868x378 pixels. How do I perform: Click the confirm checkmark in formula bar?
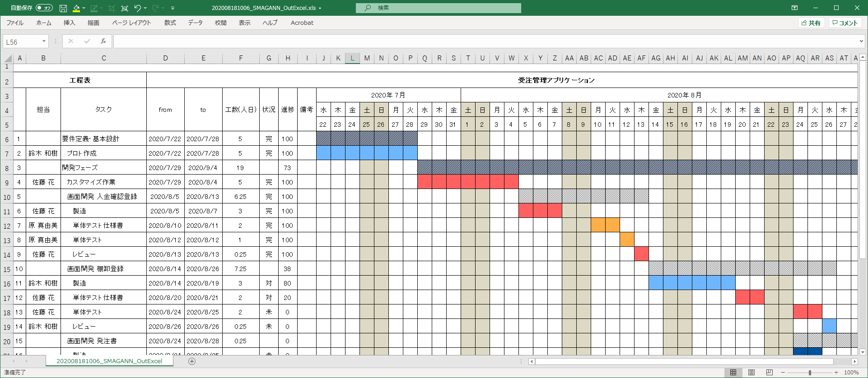coord(87,41)
